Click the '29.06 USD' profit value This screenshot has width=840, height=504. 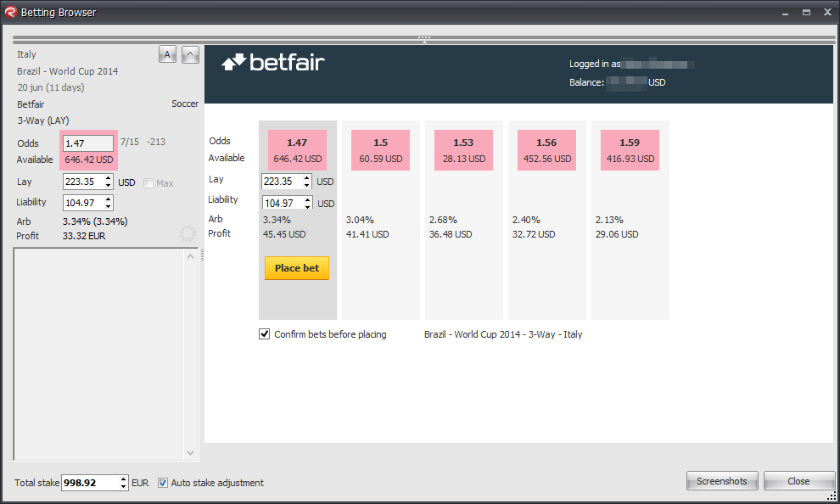pyautogui.click(x=617, y=234)
